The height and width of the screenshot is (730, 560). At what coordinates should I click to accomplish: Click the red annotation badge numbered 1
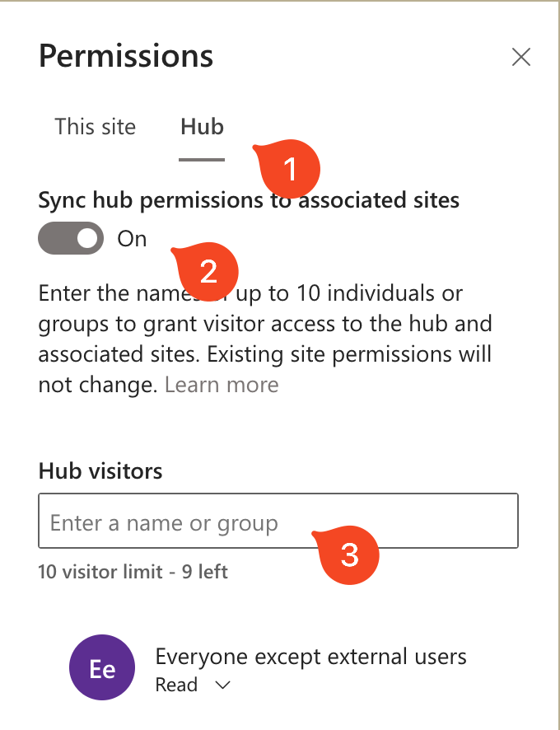(x=289, y=169)
